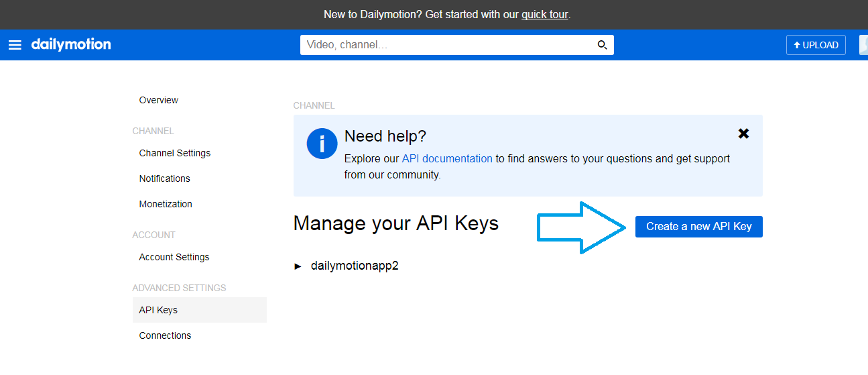The height and width of the screenshot is (375, 868).
Task: Click the dailymotion logo
Action: [x=71, y=44]
